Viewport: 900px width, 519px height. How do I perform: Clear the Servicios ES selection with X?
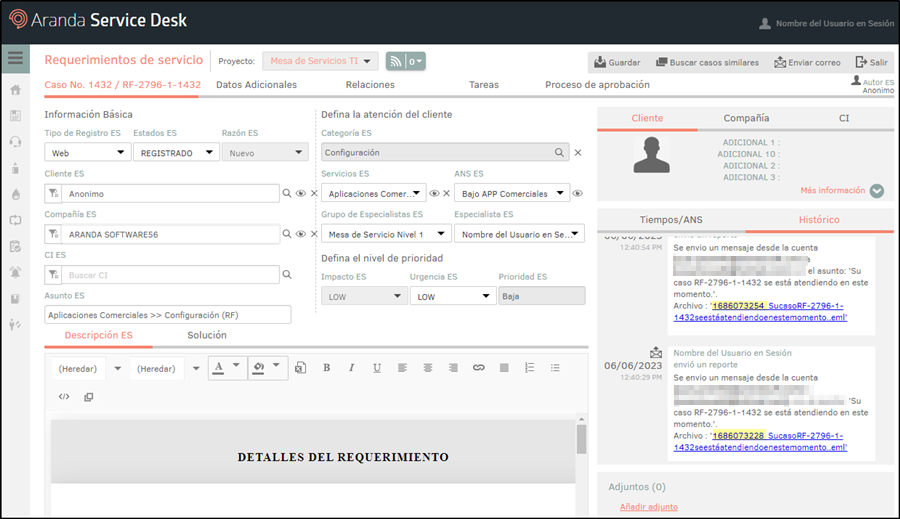click(447, 193)
